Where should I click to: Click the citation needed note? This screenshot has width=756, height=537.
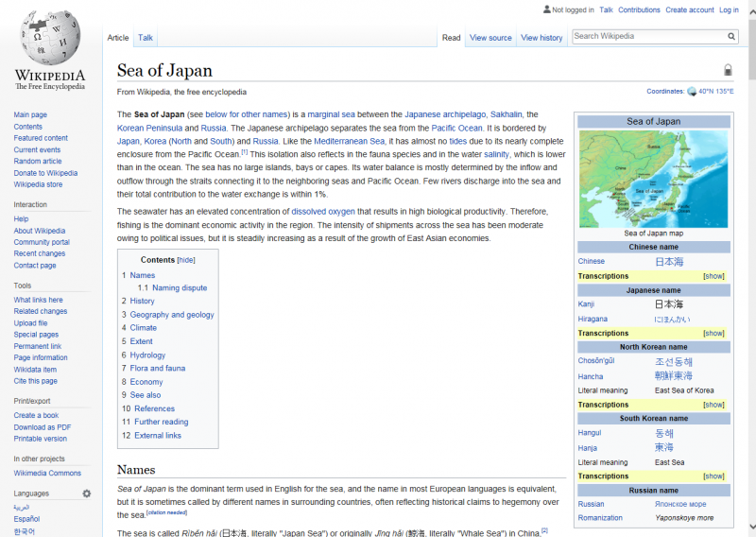point(167,512)
